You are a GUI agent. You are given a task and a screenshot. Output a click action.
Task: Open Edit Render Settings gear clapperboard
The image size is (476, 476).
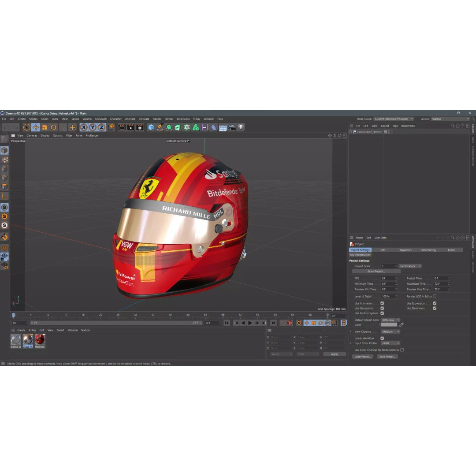(140, 127)
